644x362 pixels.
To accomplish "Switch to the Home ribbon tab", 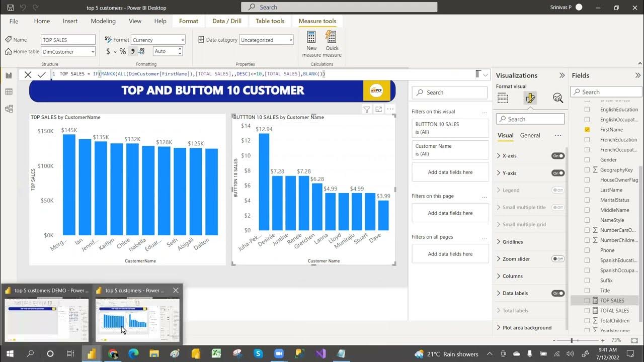I will [x=42, y=21].
